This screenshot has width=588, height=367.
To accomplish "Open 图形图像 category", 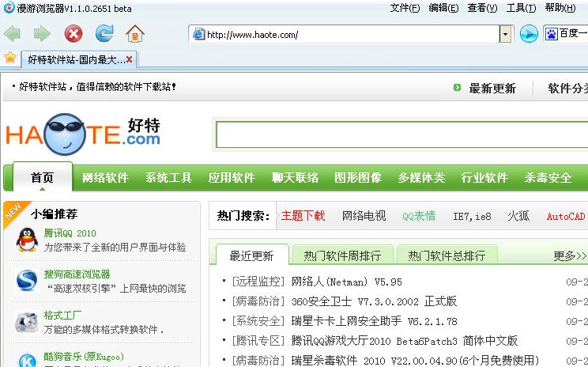I will [x=358, y=177].
